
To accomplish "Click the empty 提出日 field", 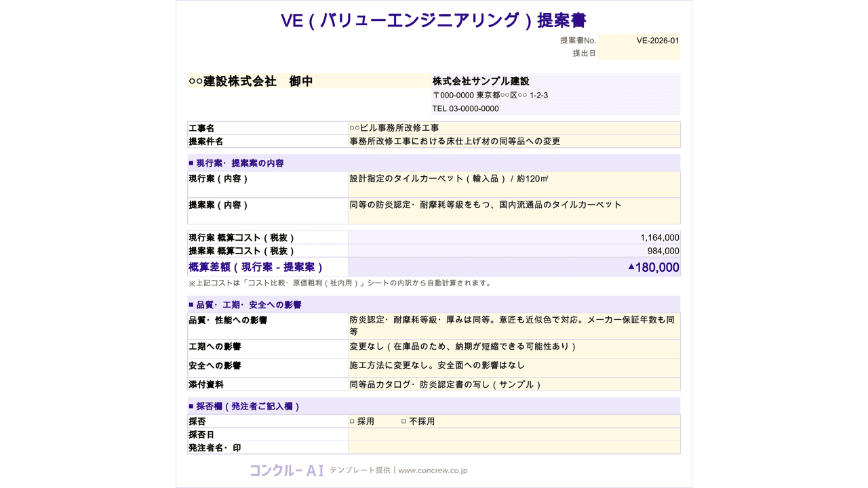I will tap(639, 54).
